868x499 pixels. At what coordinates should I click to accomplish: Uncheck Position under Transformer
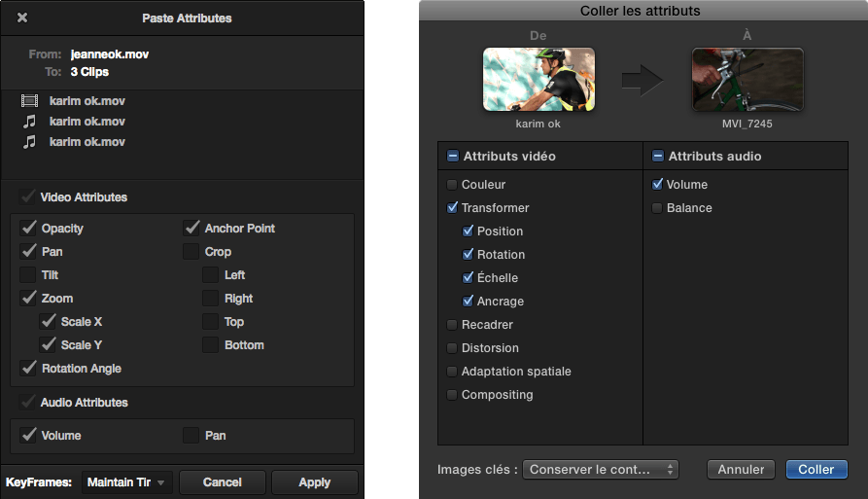point(468,231)
